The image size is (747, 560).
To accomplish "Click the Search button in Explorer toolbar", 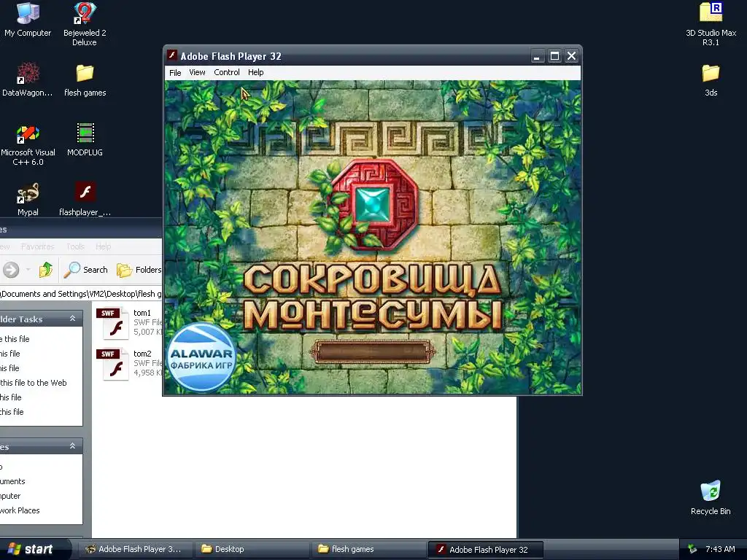I will pyautogui.click(x=86, y=270).
